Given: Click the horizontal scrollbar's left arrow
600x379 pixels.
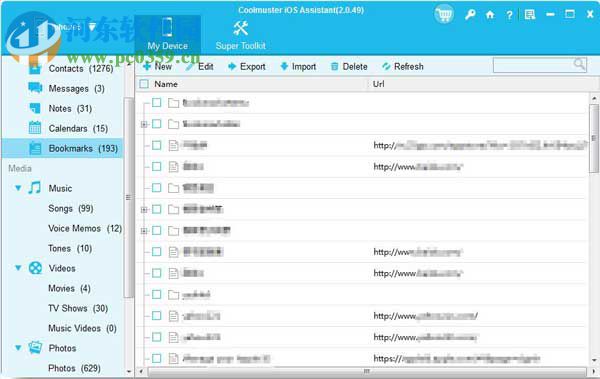Looking at the screenshot, I should [141, 371].
